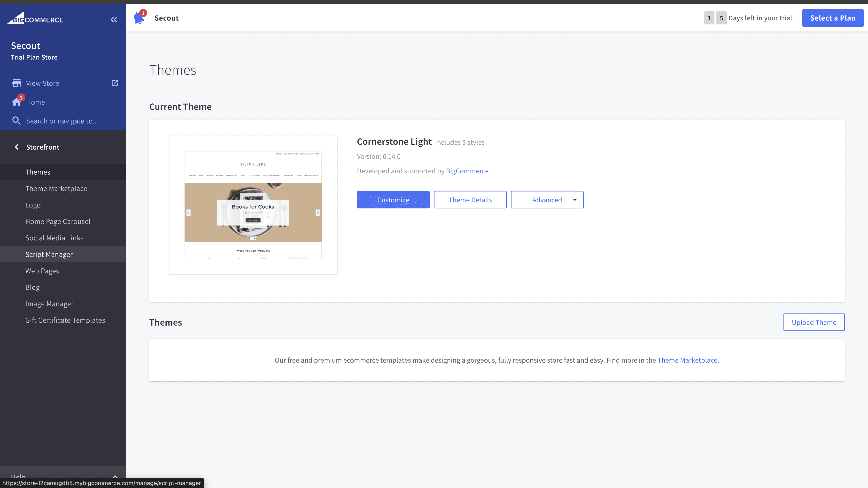868x488 pixels.
Task: Select Theme Marketplace in the sidebar
Action: pyautogui.click(x=56, y=188)
